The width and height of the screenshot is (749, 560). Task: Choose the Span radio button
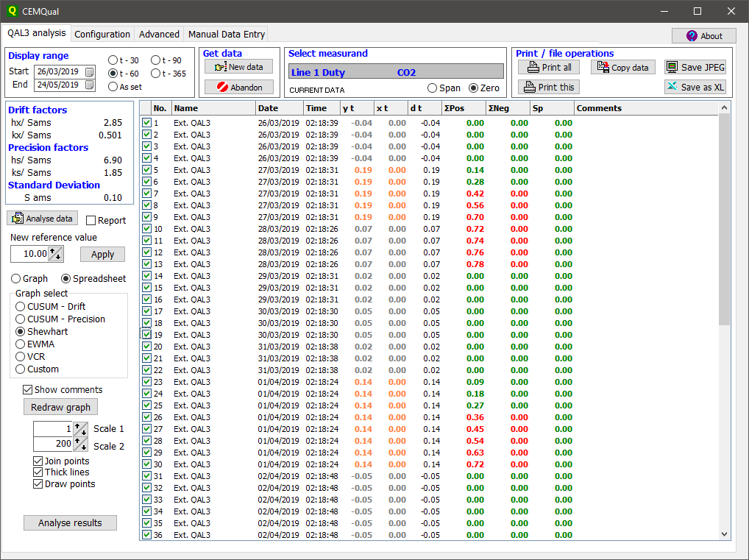coord(433,88)
